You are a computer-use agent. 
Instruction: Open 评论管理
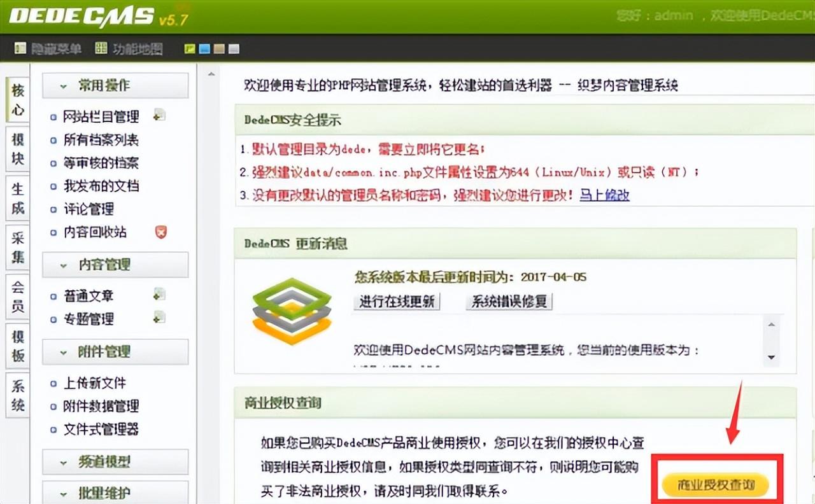pos(89,209)
